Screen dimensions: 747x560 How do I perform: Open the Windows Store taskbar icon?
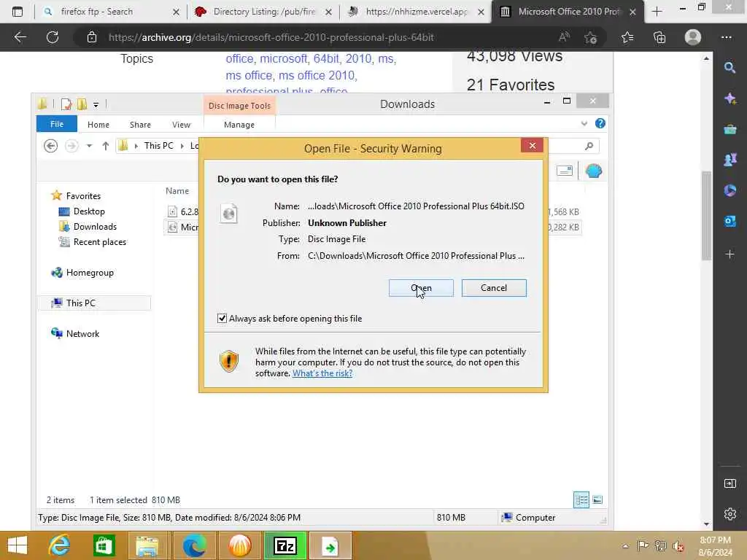point(104,545)
